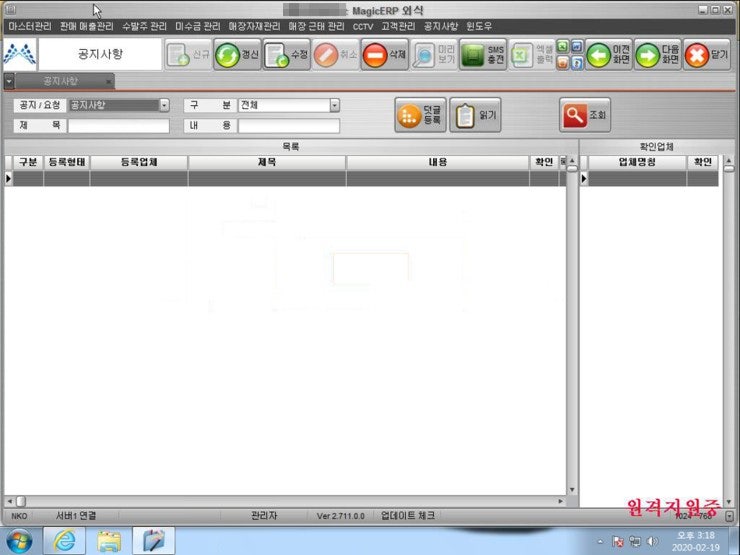Click the 확인 header in 확인업체 panel
The height and width of the screenshot is (555, 740).
(702, 162)
